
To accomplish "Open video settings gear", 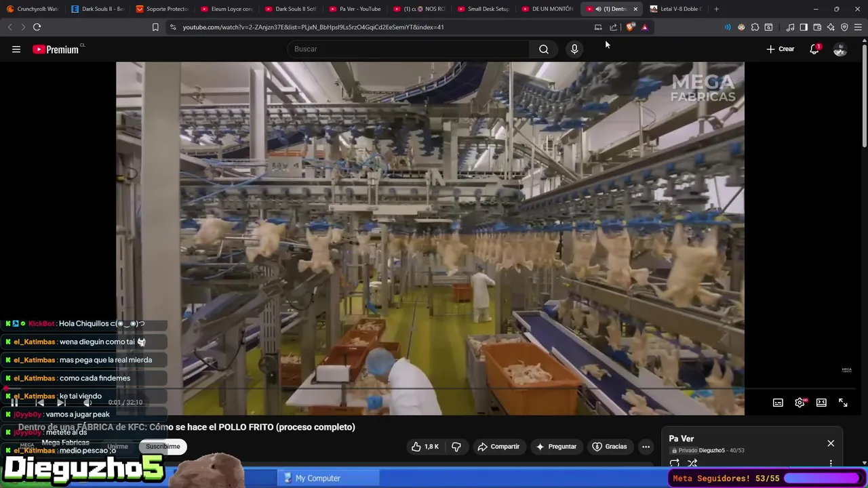I will (x=800, y=403).
